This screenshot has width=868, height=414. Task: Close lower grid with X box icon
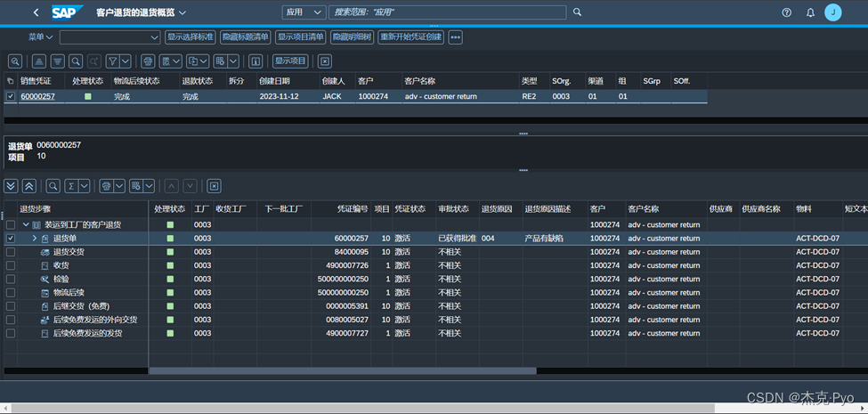tap(215, 186)
